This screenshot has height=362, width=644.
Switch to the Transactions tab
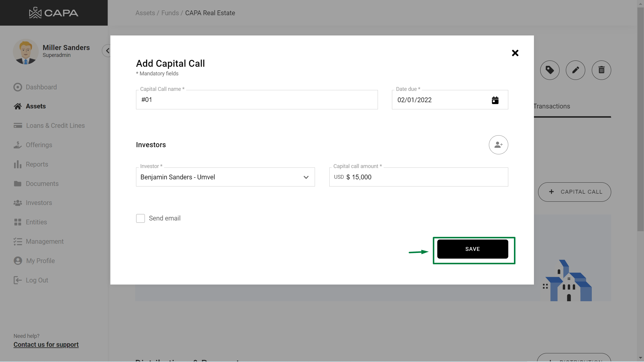click(x=552, y=106)
